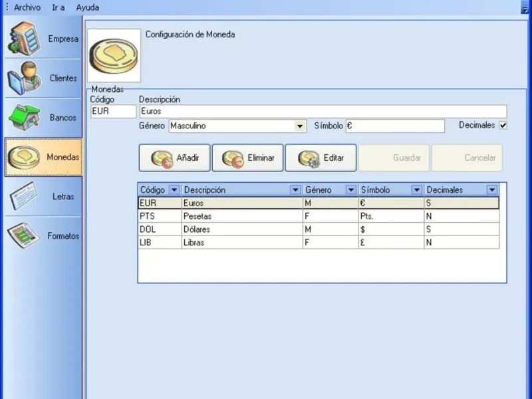Click the coin-minus icon on Eliminar
Image resolution: width=532 pixels, height=399 pixels.
pyautogui.click(x=233, y=159)
